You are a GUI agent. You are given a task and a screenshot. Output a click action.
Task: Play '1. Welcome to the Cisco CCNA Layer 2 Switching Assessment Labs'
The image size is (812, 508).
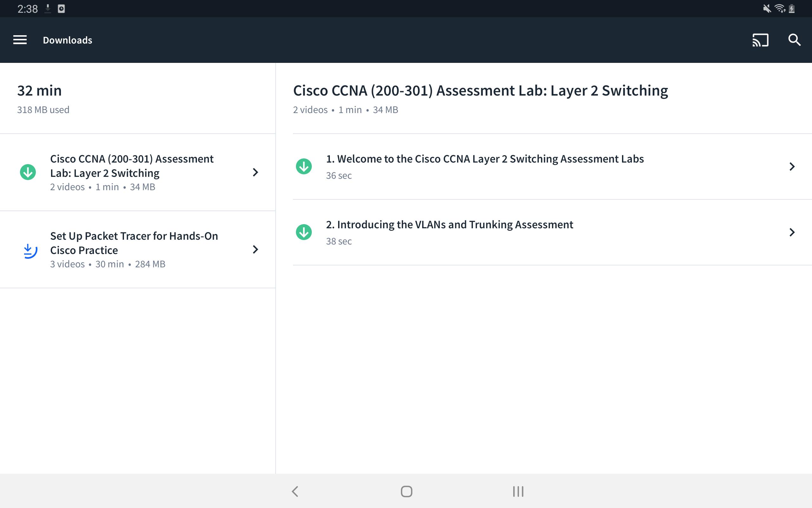pyautogui.click(x=552, y=167)
